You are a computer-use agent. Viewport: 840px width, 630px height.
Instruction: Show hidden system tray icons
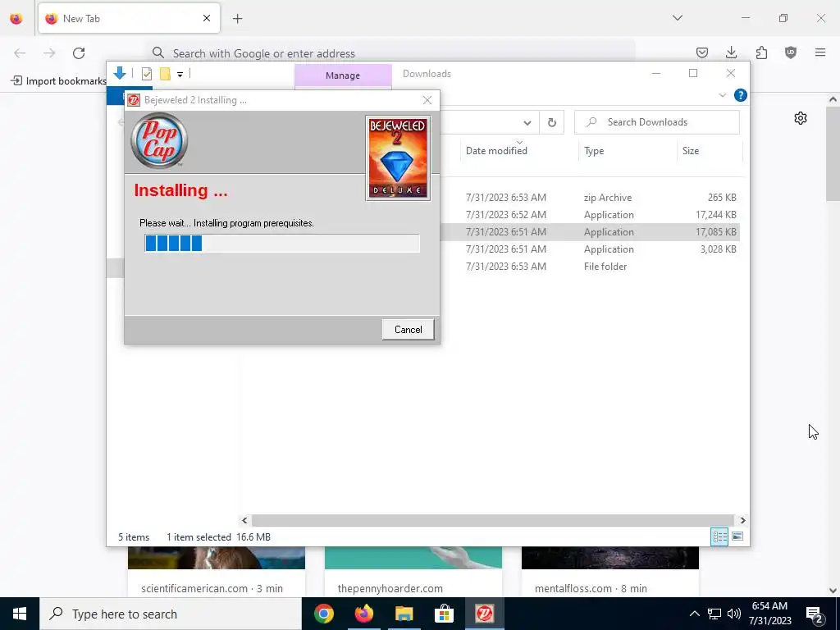pyautogui.click(x=694, y=614)
